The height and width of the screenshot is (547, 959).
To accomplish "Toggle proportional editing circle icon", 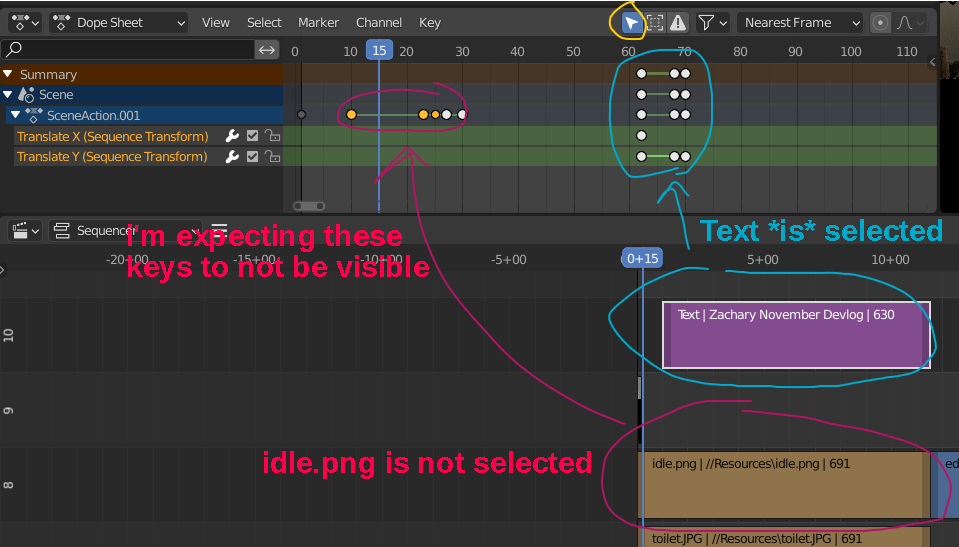I will pyautogui.click(x=880, y=23).
